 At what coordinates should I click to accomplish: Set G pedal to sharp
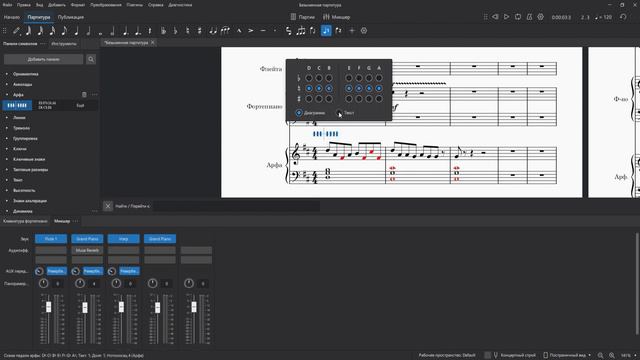369,99
